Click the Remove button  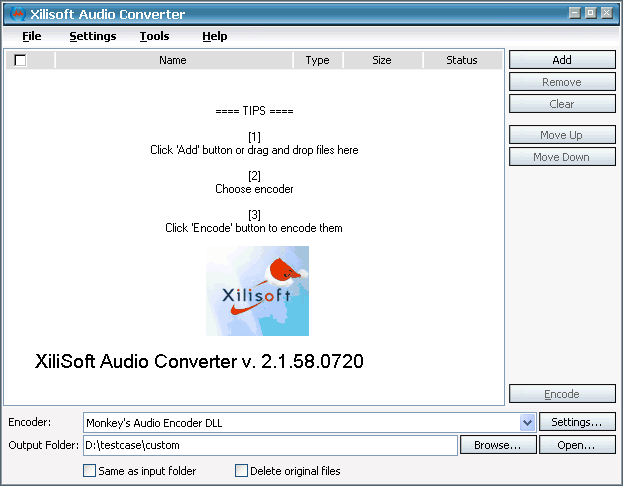click(562, 82)
